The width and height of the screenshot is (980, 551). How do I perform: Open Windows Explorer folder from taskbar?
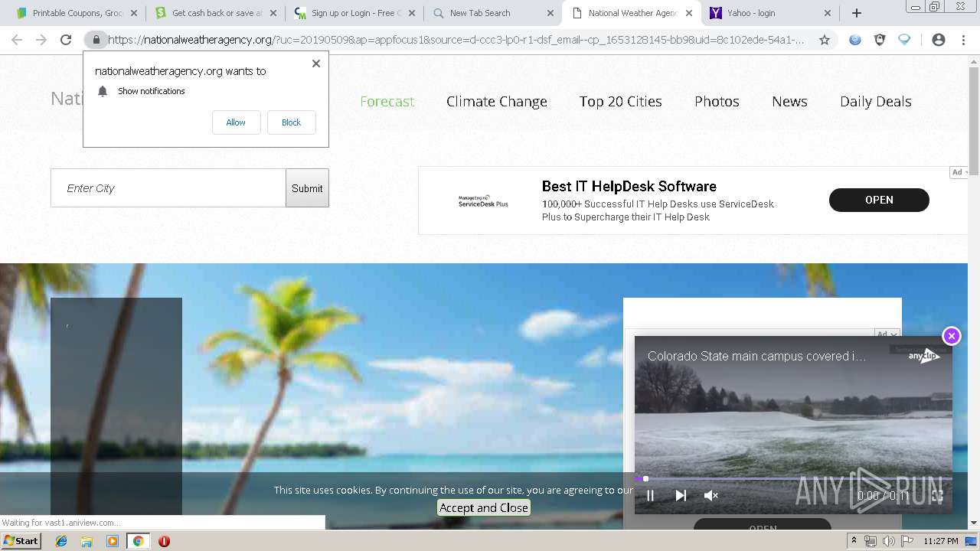click(87, 541)
